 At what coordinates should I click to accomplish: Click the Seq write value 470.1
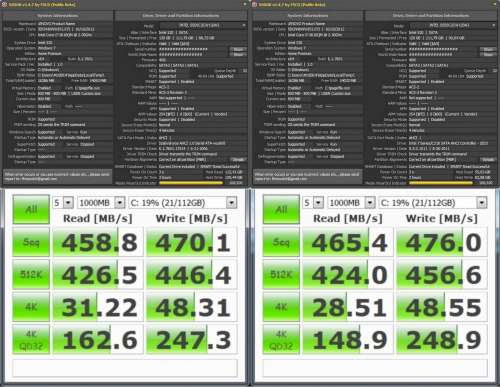click(x=192, y=242)
